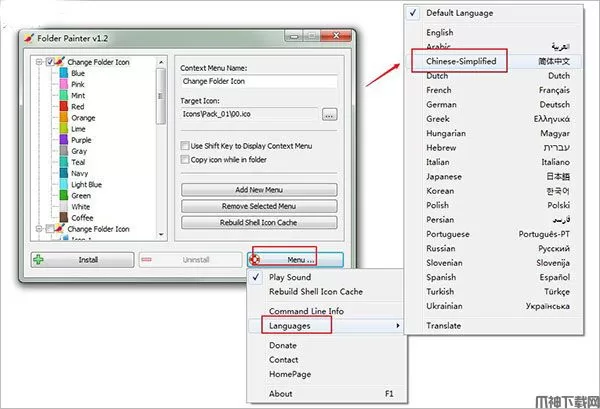Click Add New Menu button
The width and height of the screenshot is (600, 409).
[x=259, y=190]
